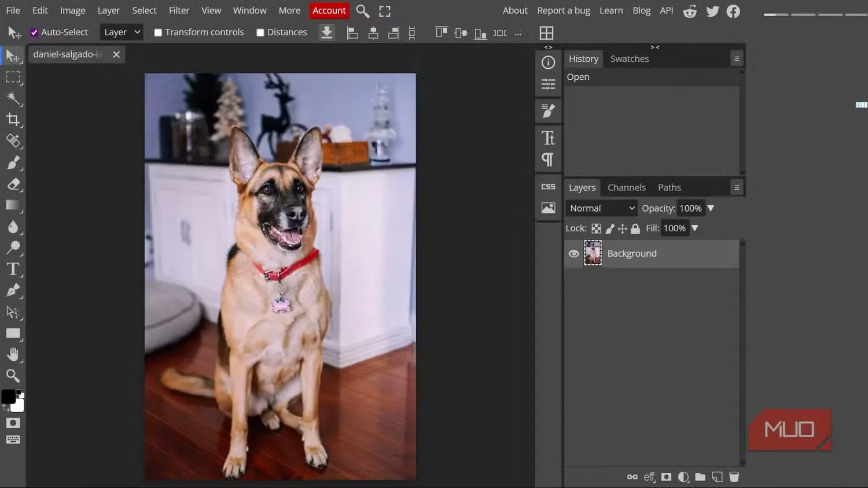Enable the Distances checkbox
The height and width of the screenshot is (488, 868).
click(260, 32)
